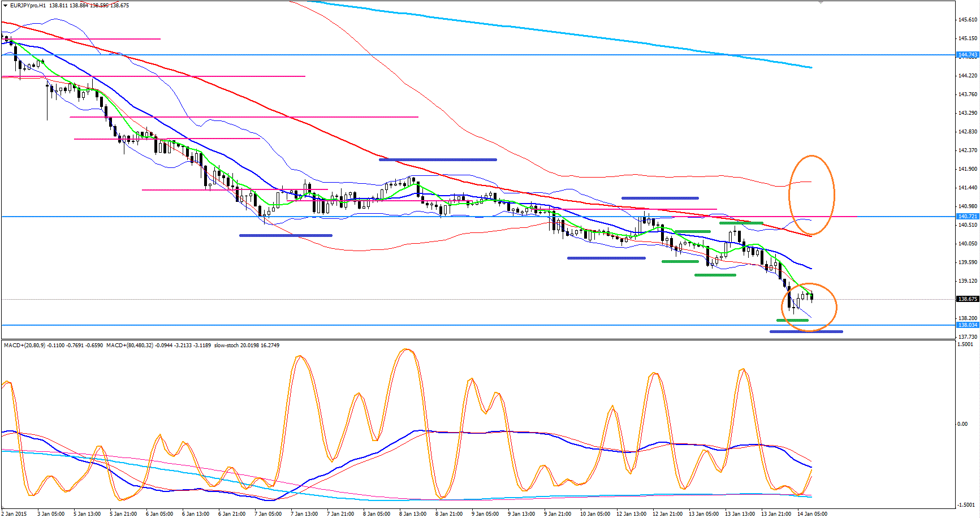Select the lowest green segment near 138.200
Image resolution: width=980 pixels, height=518 pixels.
pyautogui.click(x=792, y=320)
